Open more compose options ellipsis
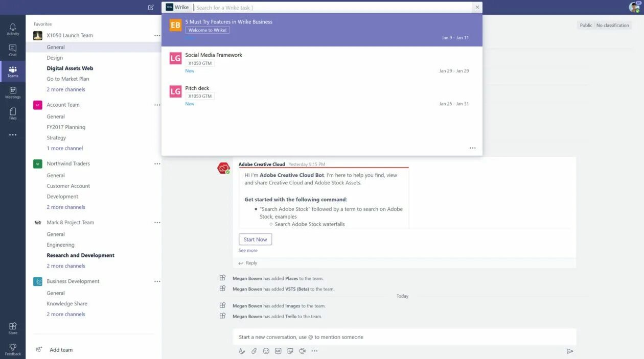This screenshot has width=644, height=359. (x=314, y=351)
